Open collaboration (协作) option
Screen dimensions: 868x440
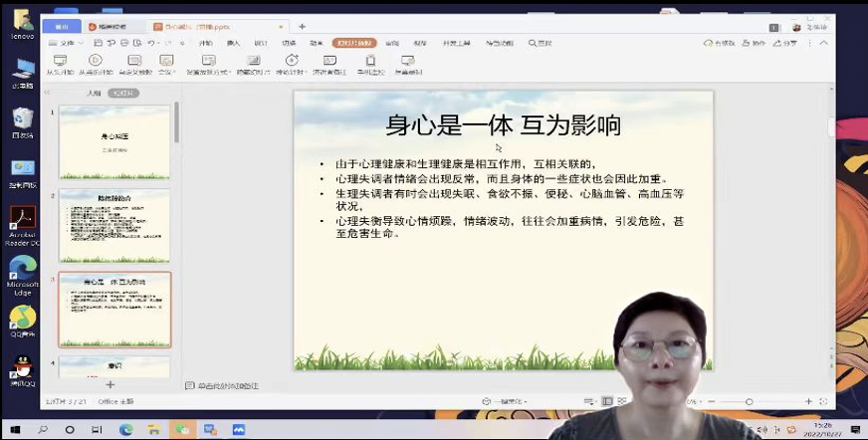point(754,43)
